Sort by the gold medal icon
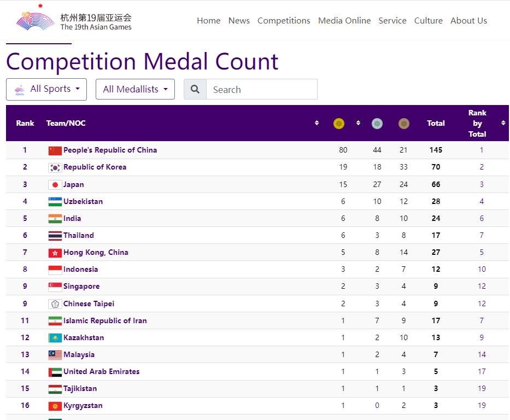This screenshot has width=510, height=420. [x=339, y=124]
